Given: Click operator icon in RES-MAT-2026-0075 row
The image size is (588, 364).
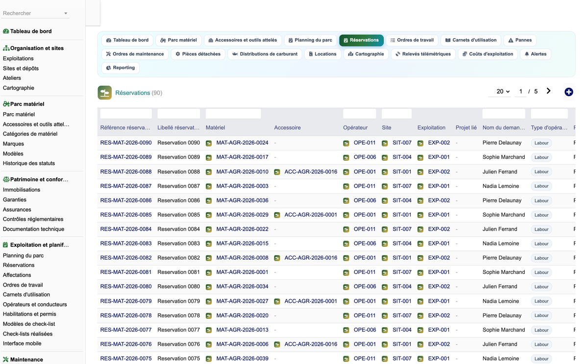Looking at the screenshot, I should pyautogui.click(x=346, y=359).
